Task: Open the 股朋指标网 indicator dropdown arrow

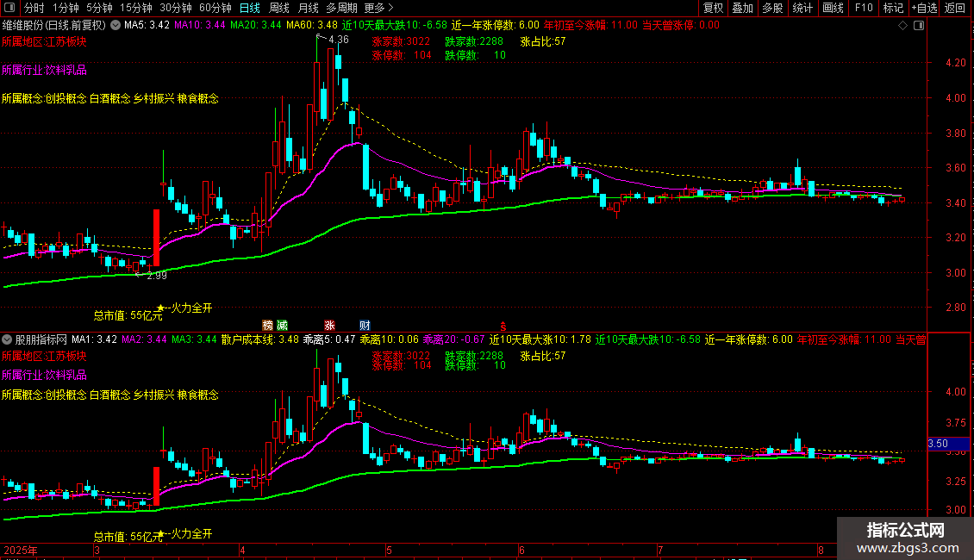Action: pos(7,339)
